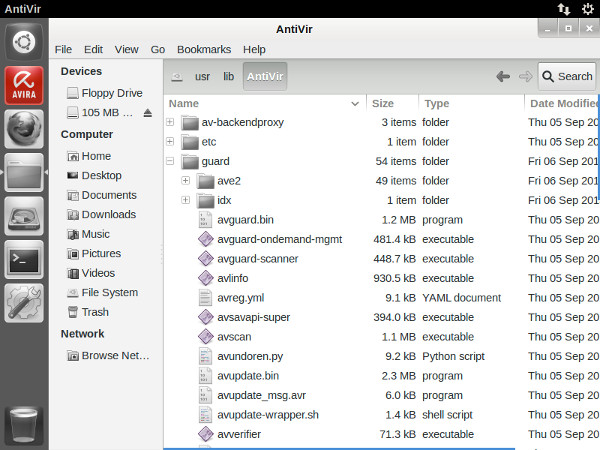
Task: Open Browse Network in the sidebar
Action: click(x=108, y=356)
